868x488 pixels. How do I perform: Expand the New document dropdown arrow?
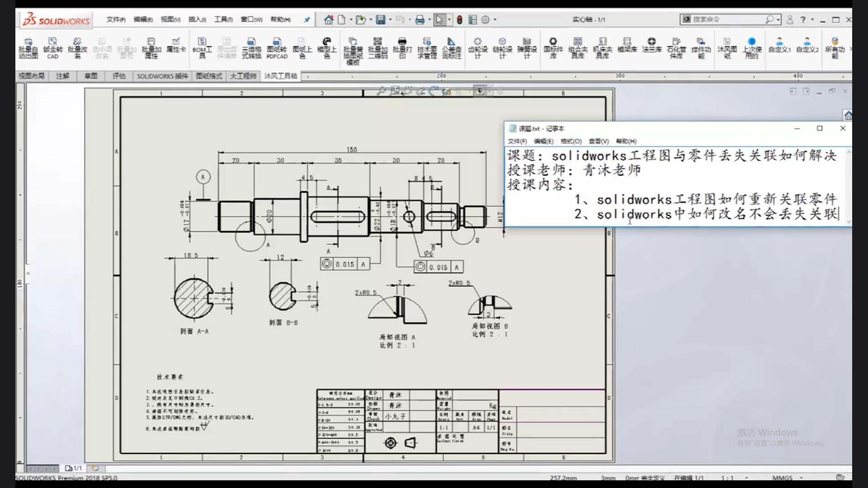tap(351, 19)
